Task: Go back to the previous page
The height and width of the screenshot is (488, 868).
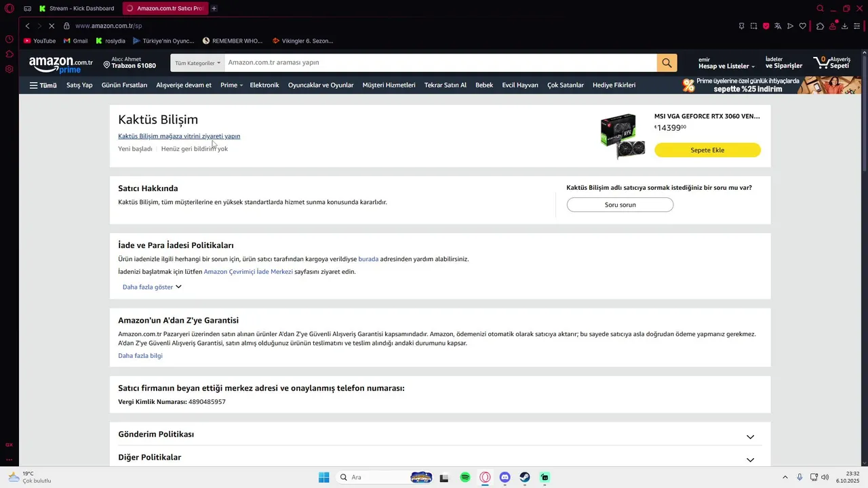Action: [x=27, y=26]
